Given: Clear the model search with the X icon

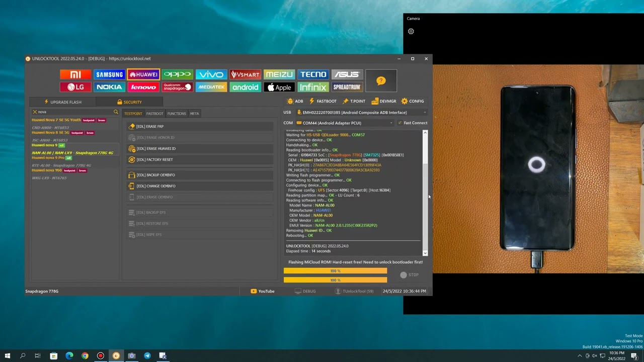Looking at the screenshot, I should tap(35, 112).
